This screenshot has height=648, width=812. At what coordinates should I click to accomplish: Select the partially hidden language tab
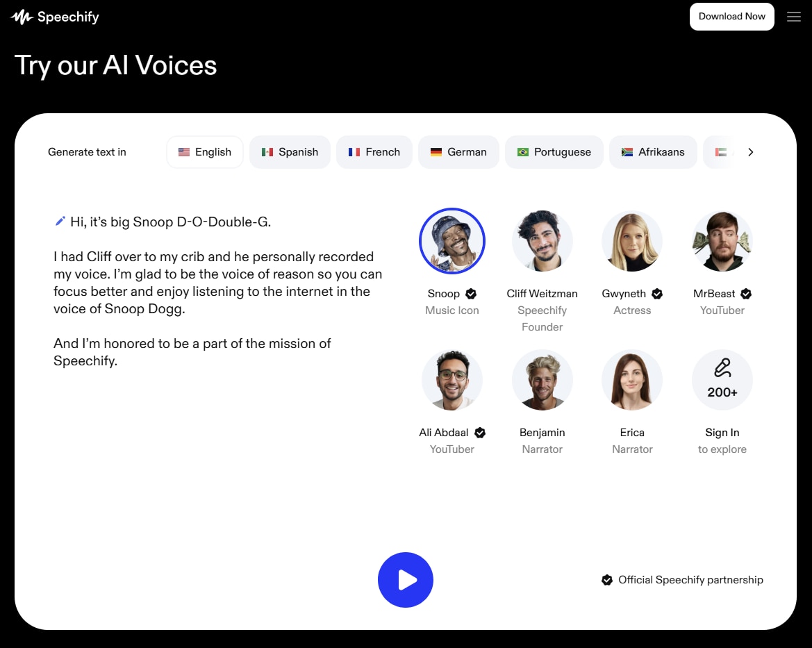[720, 152]
